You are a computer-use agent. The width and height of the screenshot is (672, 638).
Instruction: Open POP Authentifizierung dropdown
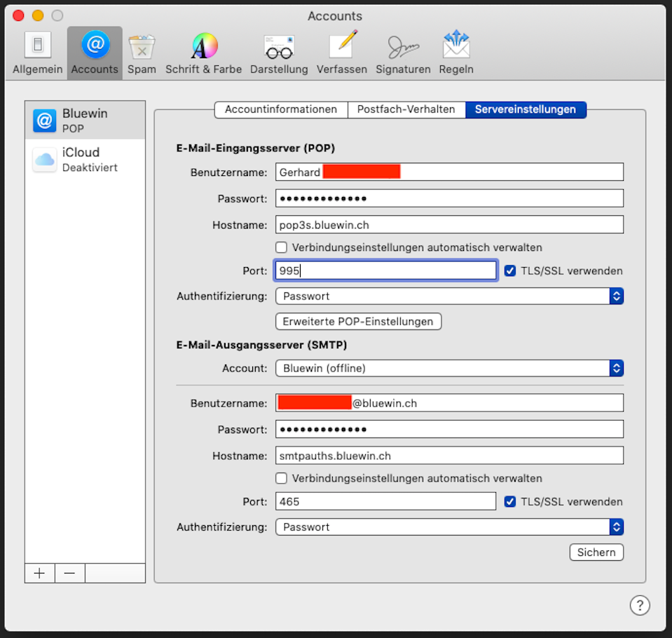449,296
